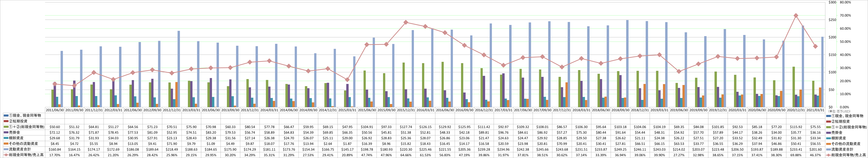The height and width of the screenshot is (158, 868).
Task: Select the $218.49 cell
Action: tap(172, 150)
